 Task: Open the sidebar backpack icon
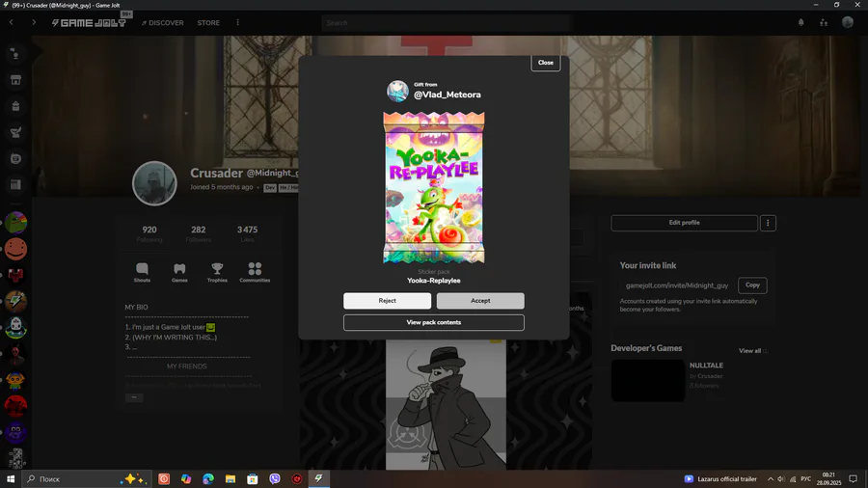[x=15, y=106]
